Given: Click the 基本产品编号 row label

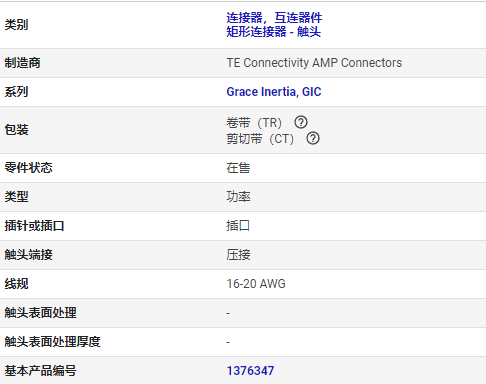Looking at the screenshot, I should [40, 371].
